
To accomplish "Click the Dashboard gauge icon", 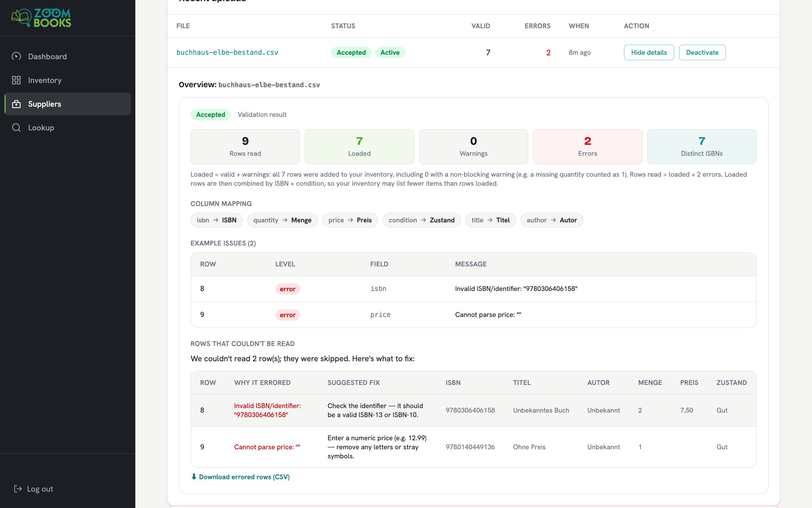I will tap(16, 56).
